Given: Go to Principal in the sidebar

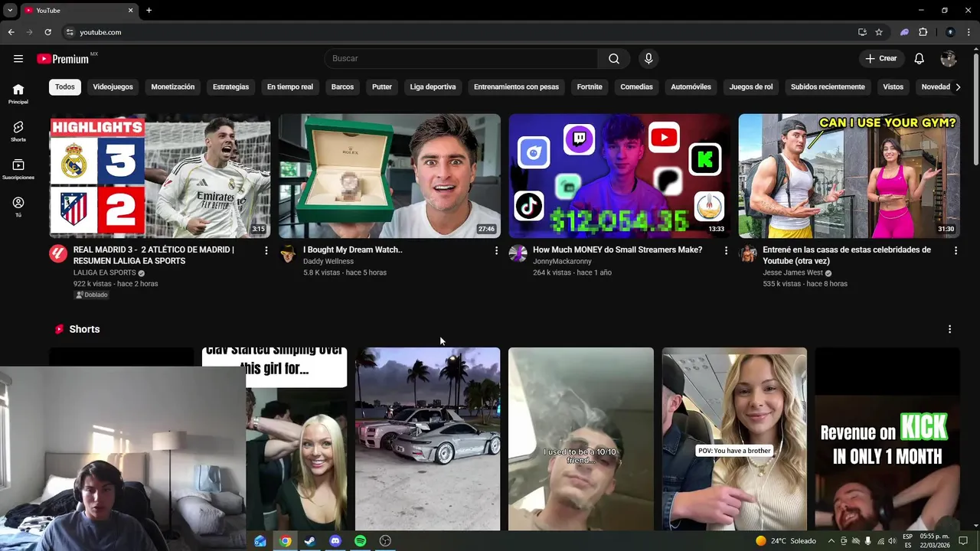Looking at the screenshot, I should [18, 93].
